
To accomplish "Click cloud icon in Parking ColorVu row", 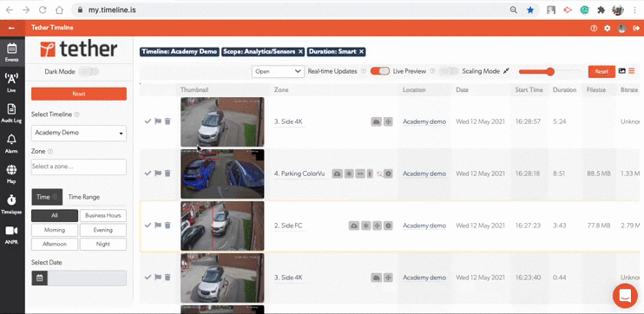I will 338,173.
